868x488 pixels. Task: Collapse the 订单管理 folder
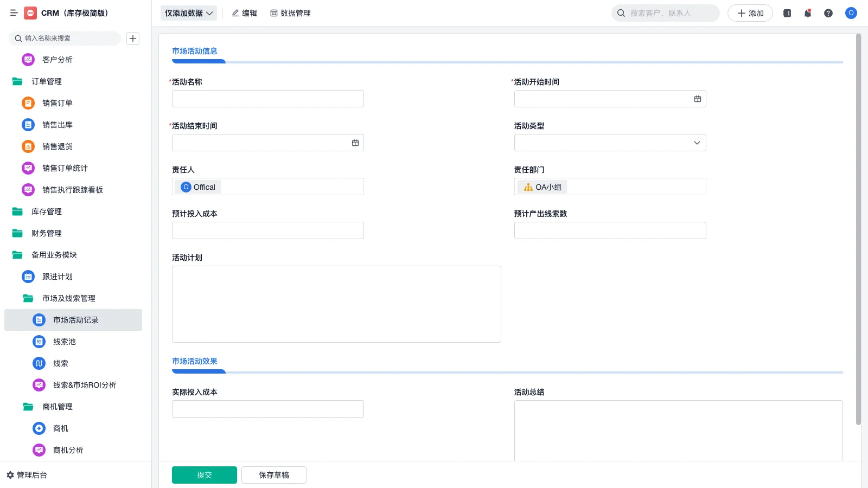(47, 81)
